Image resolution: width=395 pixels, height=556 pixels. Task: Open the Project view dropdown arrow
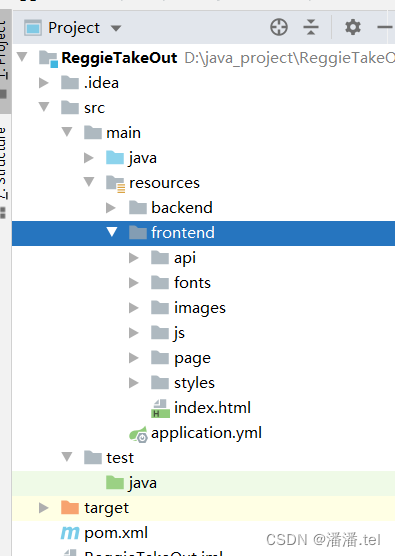click(116, 28)
